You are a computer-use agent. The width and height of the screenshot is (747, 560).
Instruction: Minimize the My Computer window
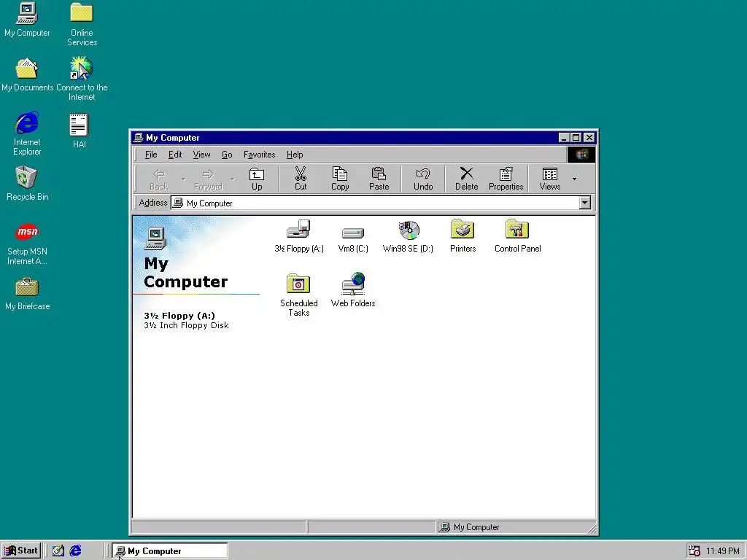tap(564, 138)
